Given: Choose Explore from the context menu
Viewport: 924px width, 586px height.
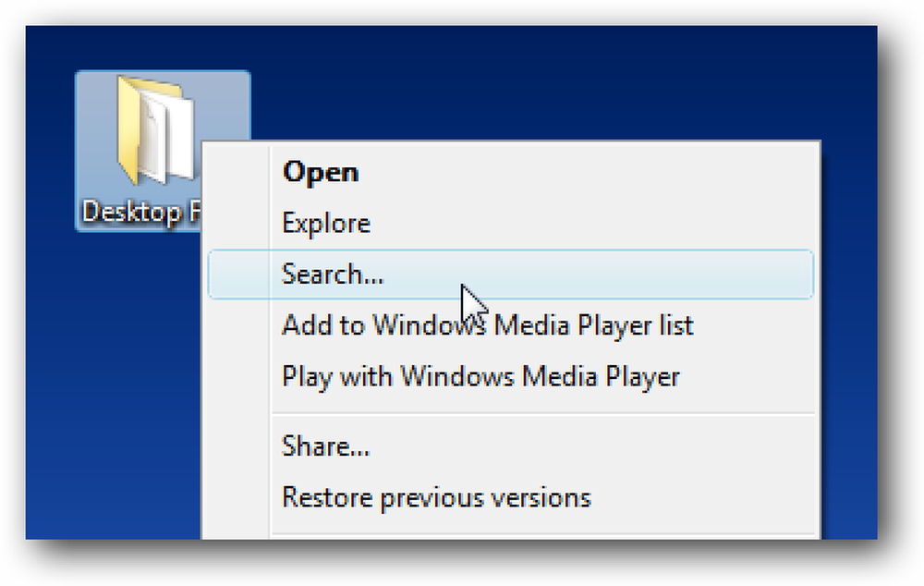Looking at the screenshot, I should coord(511,224).
